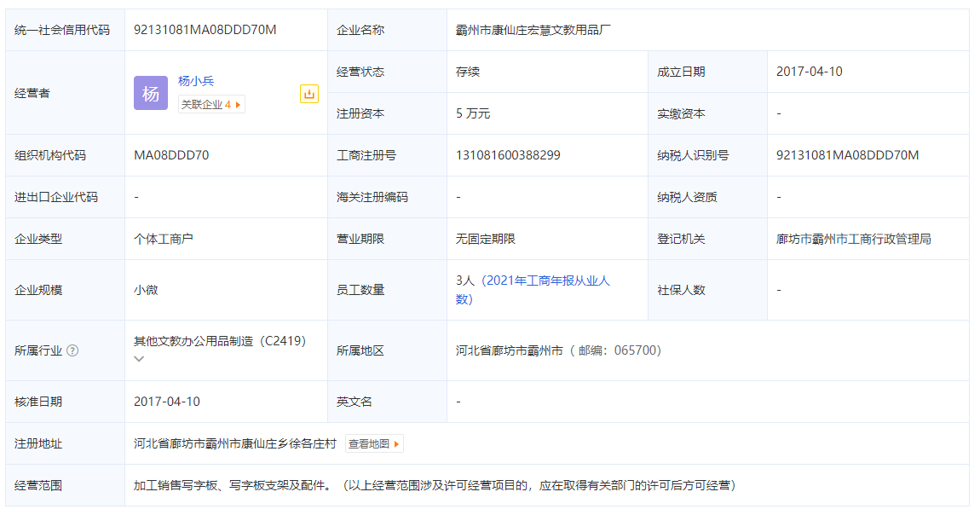Open the 2021年工商年报从业人数 link
Image resolution: width=980 pixels, height=515 pixels.
(x=533, y=290)
